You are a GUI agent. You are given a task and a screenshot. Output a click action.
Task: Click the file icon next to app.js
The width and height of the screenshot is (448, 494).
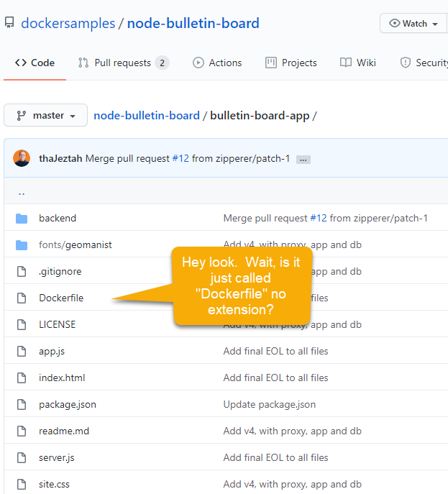pos(22,351)
